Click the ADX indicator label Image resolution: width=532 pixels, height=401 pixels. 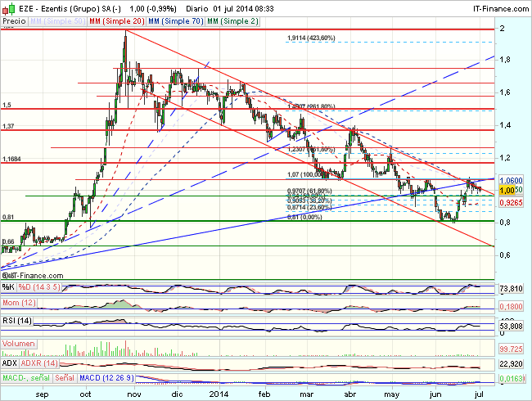pos(11,362)
